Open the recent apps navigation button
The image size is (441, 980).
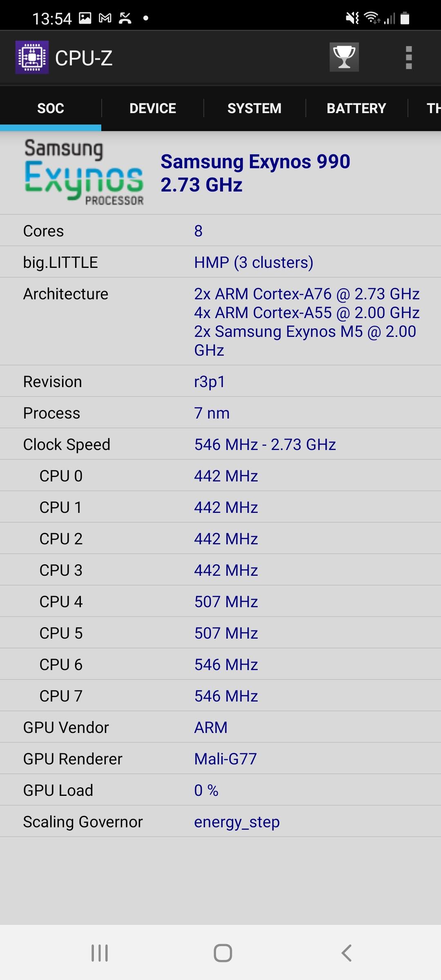coord(100,953)
